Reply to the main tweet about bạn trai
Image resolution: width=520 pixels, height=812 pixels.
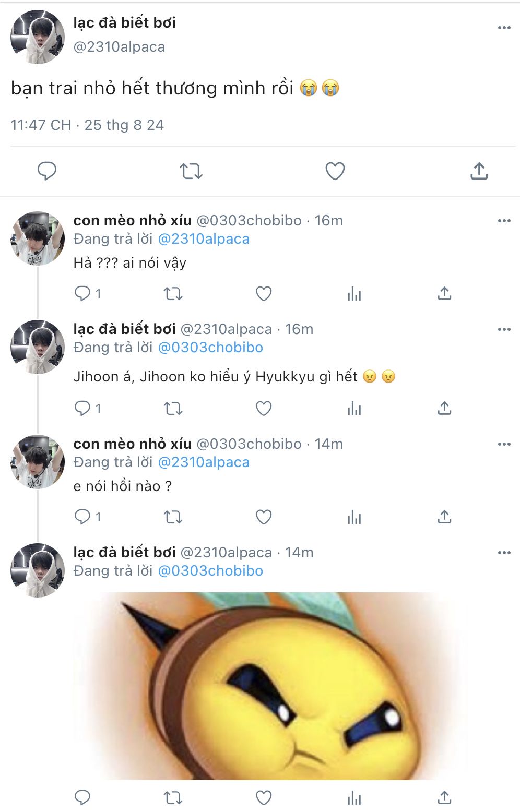pos(47,171)
